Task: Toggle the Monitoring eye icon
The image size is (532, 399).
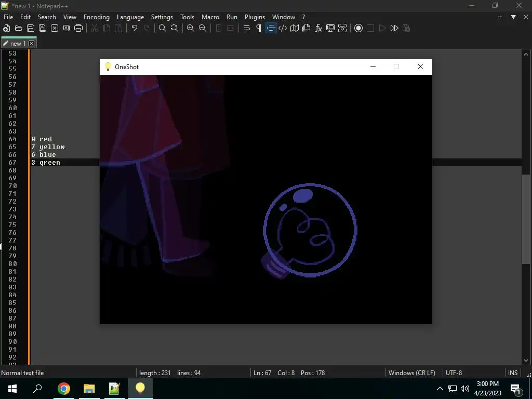Action: (342, 28)
